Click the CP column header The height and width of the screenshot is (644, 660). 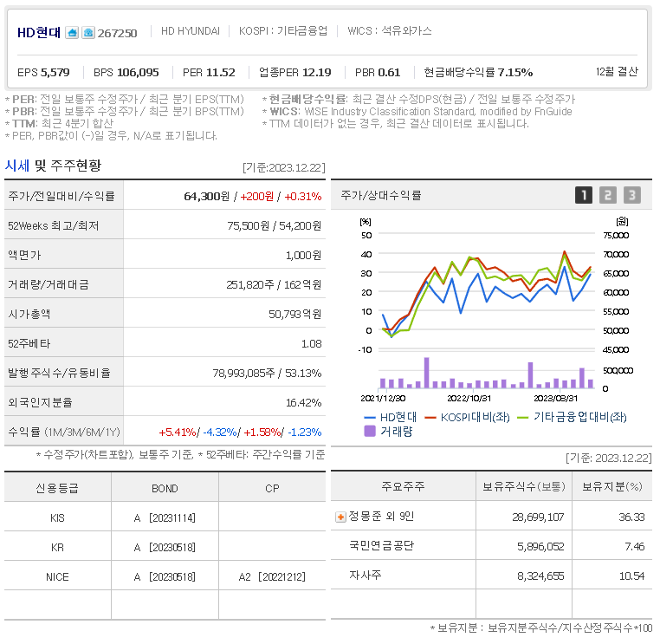[x=272, y=489]
